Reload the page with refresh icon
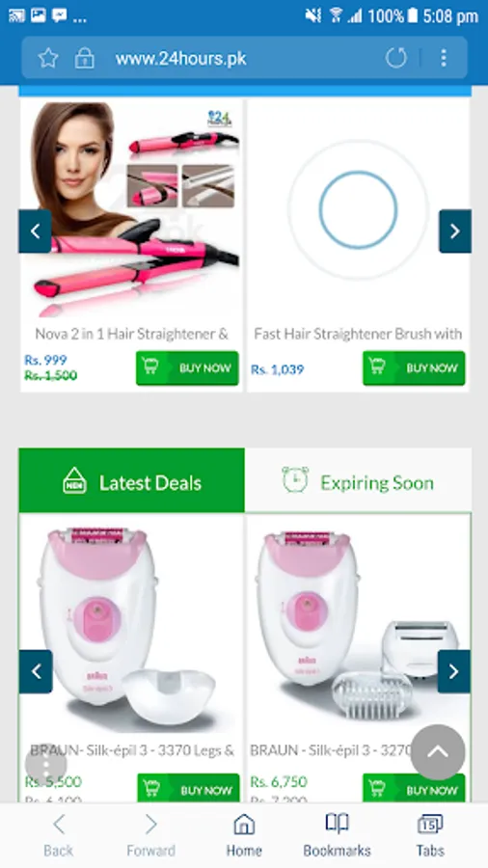Image resolution: width=488 pixels, height=868 pixels. point(396,58)
